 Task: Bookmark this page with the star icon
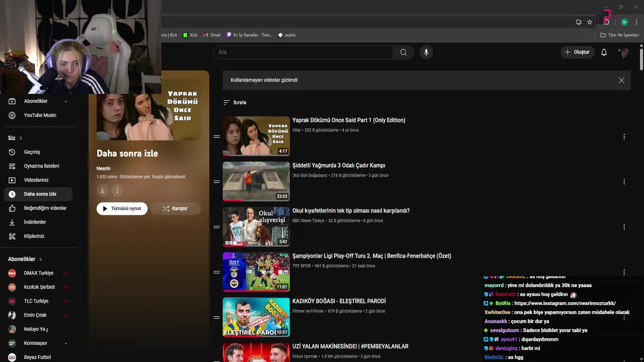[590, 22]
